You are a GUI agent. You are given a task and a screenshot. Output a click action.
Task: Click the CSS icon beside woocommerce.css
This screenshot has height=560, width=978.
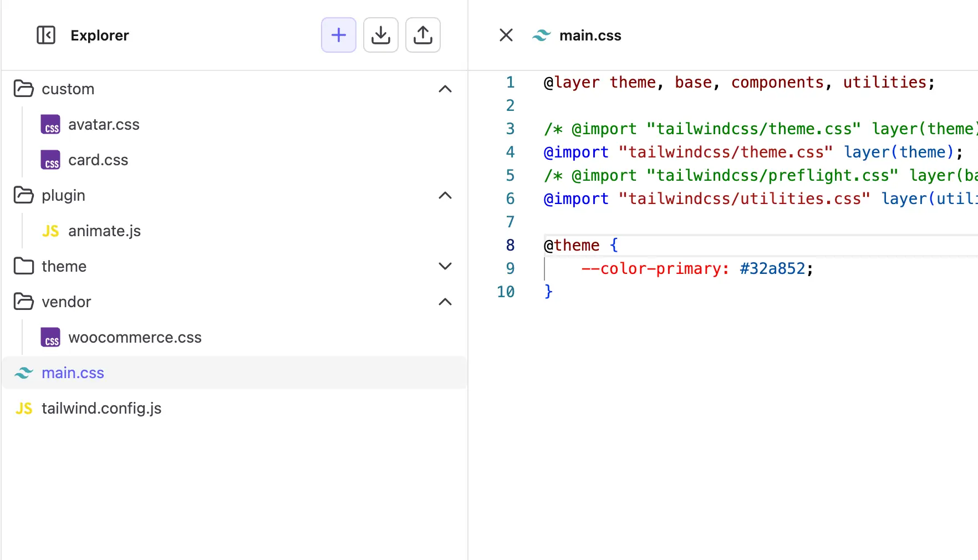click(x=51, y=337)
